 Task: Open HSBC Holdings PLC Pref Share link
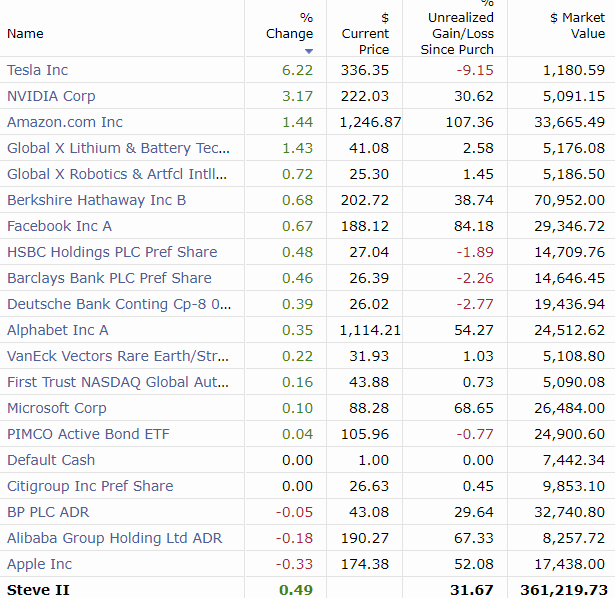pyautogui.click(x=112, y=252)
